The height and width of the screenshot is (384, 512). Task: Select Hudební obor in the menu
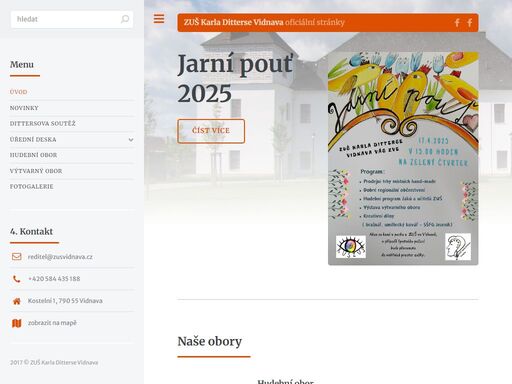click(33, 155)
